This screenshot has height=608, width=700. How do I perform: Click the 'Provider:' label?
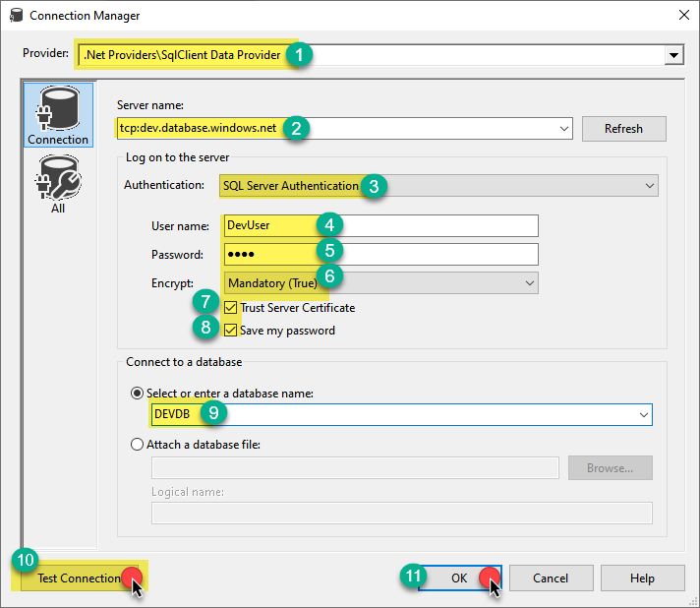pos(45,53)
